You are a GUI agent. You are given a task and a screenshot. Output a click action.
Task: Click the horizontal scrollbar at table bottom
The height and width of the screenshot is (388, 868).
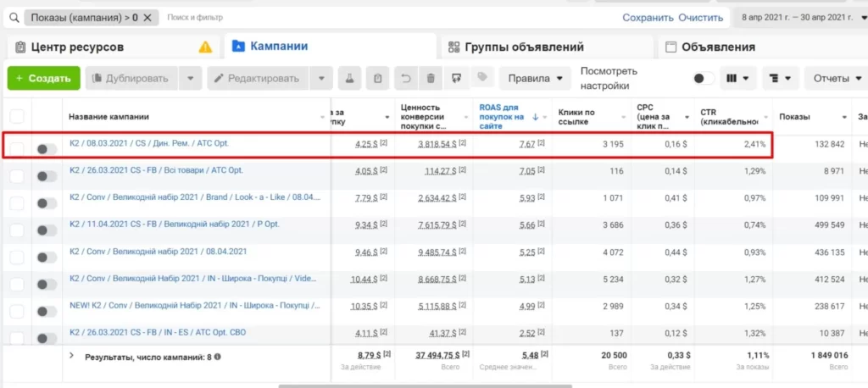[x=426, y=385]
